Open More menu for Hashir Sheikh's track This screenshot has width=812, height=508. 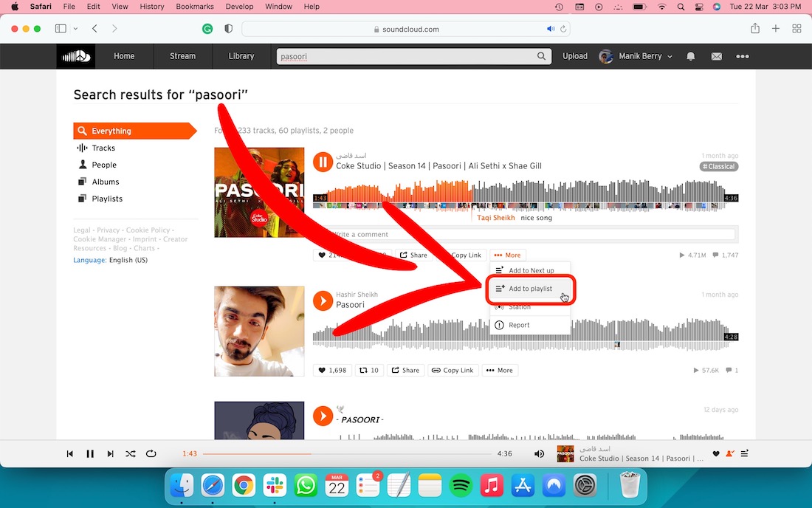[500, 370]
